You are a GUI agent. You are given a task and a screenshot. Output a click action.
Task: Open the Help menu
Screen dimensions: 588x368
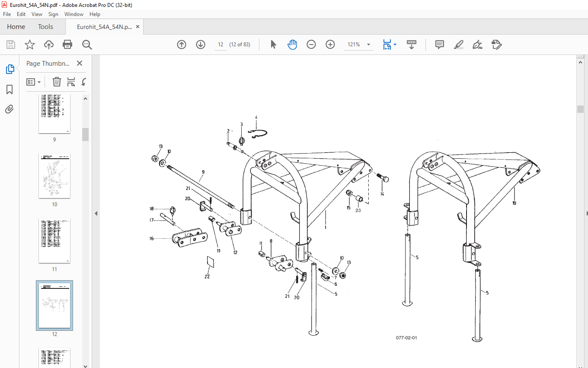click(x=95, y=14)
